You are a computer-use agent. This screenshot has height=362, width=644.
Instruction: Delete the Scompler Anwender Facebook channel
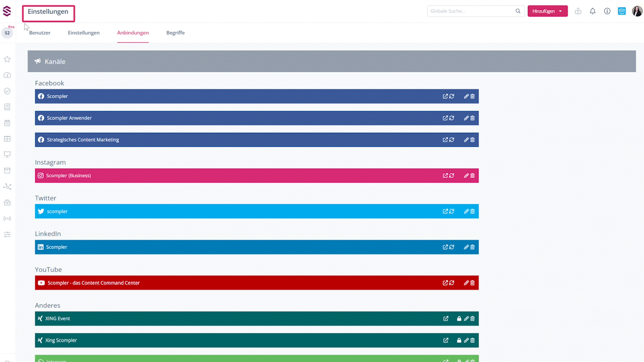[472, 118]
